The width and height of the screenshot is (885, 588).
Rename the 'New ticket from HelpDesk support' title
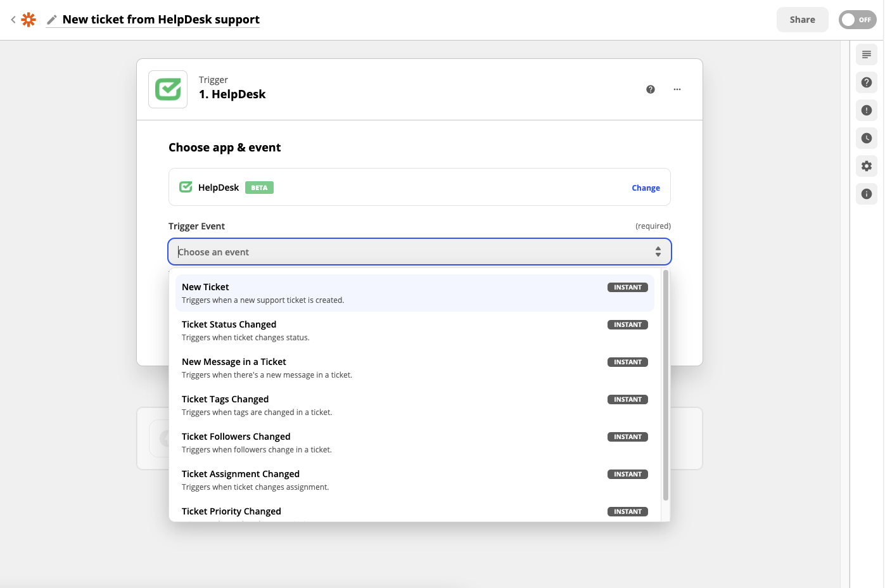coord(161,20)
